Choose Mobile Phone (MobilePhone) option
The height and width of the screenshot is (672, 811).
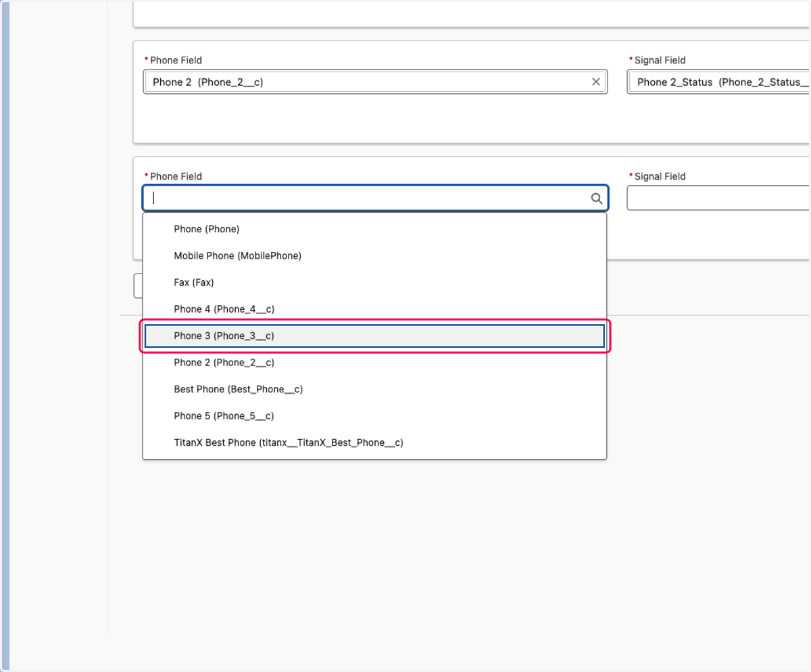coord(374,256)
